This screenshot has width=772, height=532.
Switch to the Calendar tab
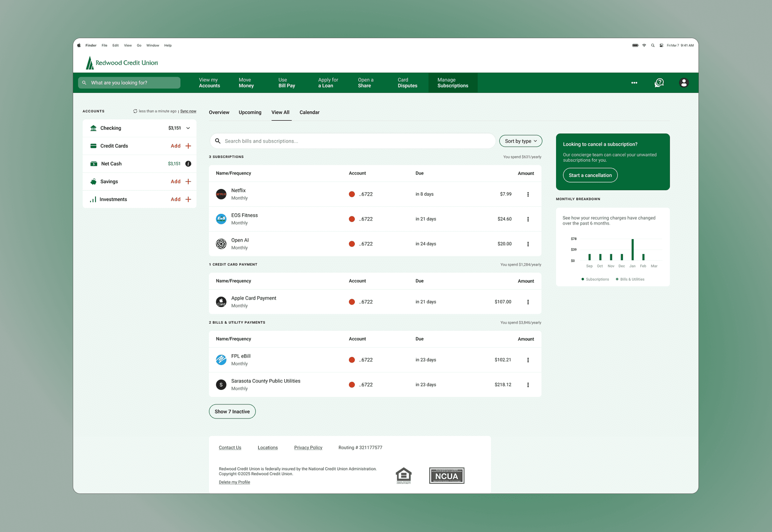click(x=309, y=112)
